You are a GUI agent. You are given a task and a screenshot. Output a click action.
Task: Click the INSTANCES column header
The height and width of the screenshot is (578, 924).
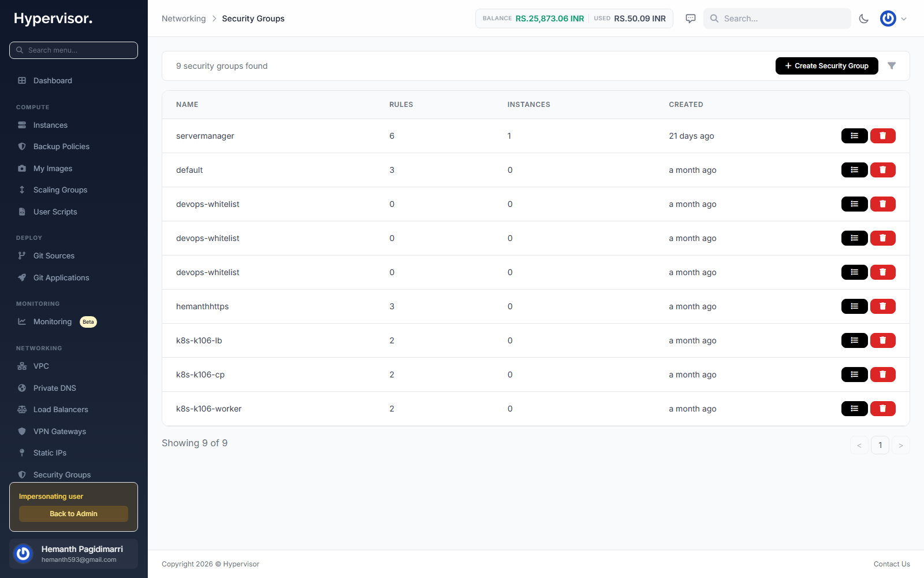529,105
